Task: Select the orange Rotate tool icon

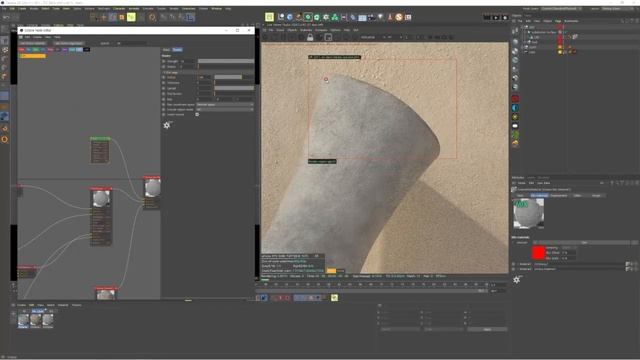Action: (122, 17)
